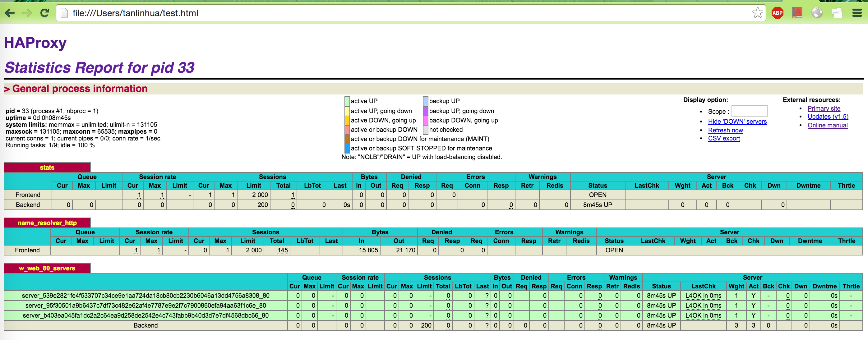Viewport: 868px width, 340px height.
Task: Click OPEN status in stats Frontend row
Action: click(598, 195)
